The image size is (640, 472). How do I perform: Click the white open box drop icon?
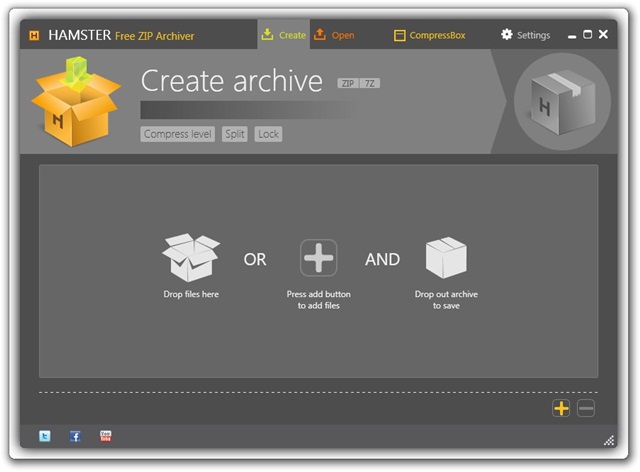[x=191, y=257]
